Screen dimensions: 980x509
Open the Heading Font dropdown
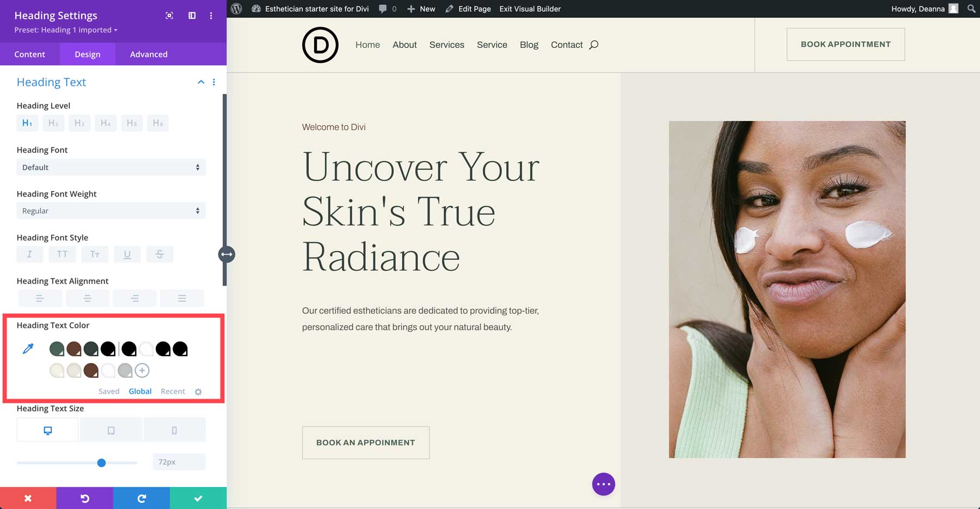click(x=111, y=167)
